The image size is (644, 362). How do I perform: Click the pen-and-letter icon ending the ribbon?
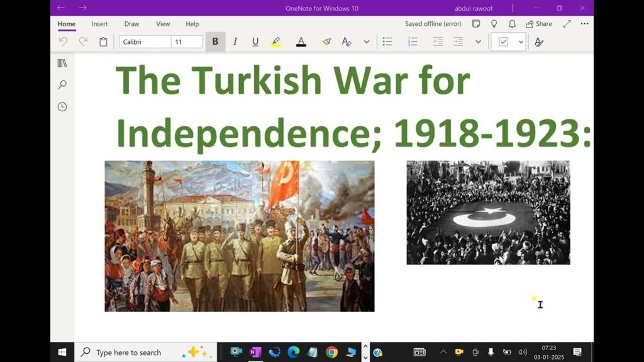coord(539,41)
